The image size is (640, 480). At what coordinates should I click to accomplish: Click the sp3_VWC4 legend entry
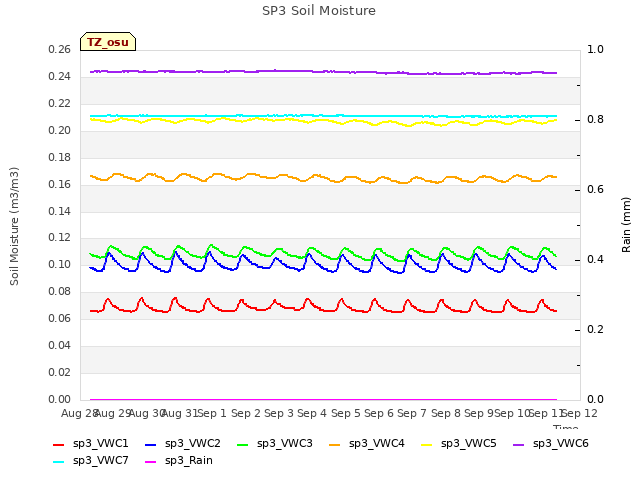[367, 444]
